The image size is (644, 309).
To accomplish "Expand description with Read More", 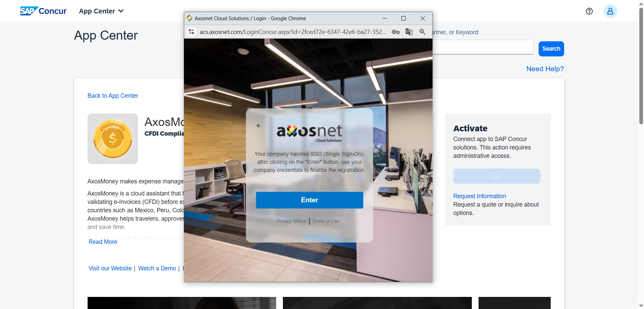I will click(103, 242).
